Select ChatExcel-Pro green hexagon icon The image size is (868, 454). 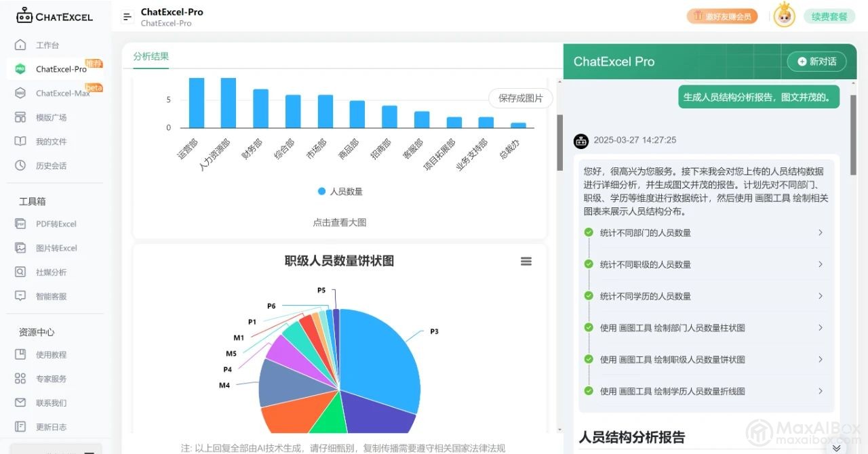tap(20, 69)
